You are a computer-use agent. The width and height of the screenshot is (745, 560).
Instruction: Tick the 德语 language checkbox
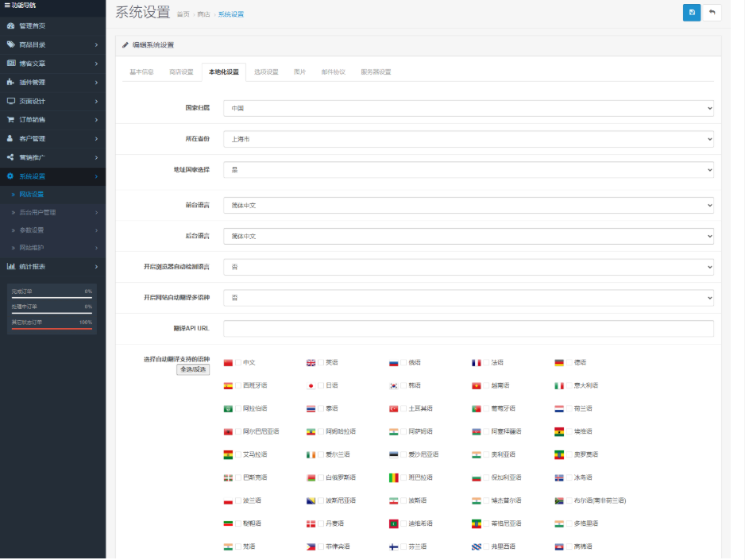[x=569, y=362]
